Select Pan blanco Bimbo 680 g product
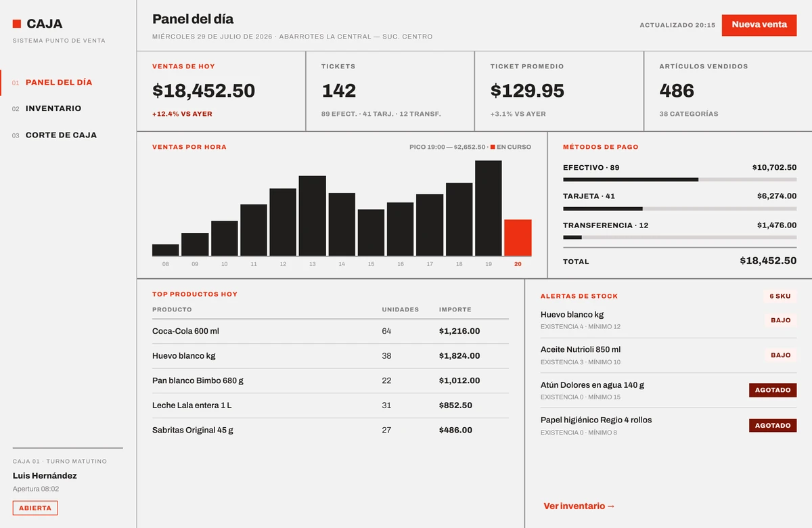This screenshot has height=528, width=812. click(330, 380)
